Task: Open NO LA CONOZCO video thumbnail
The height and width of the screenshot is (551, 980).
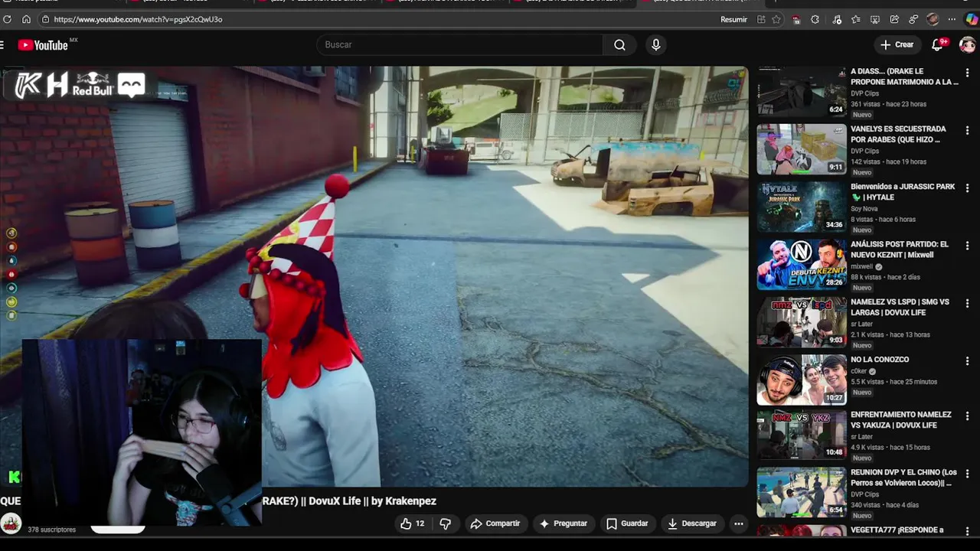Action: [x=802, y=380]
